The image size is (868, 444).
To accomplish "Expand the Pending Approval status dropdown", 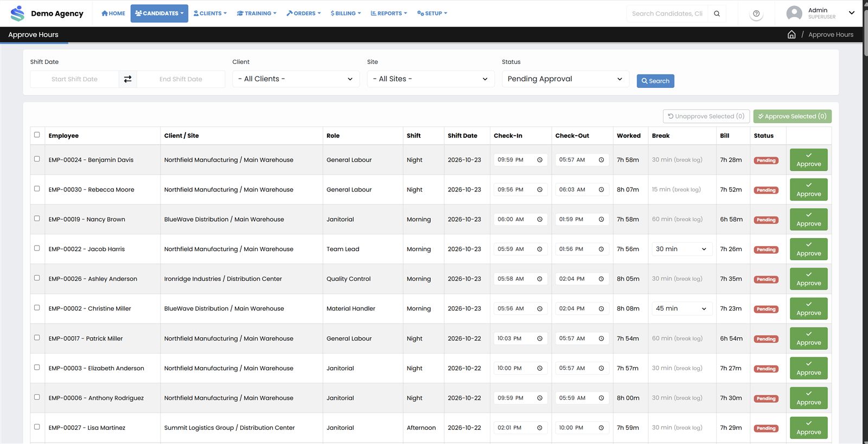I will (565, 79).
